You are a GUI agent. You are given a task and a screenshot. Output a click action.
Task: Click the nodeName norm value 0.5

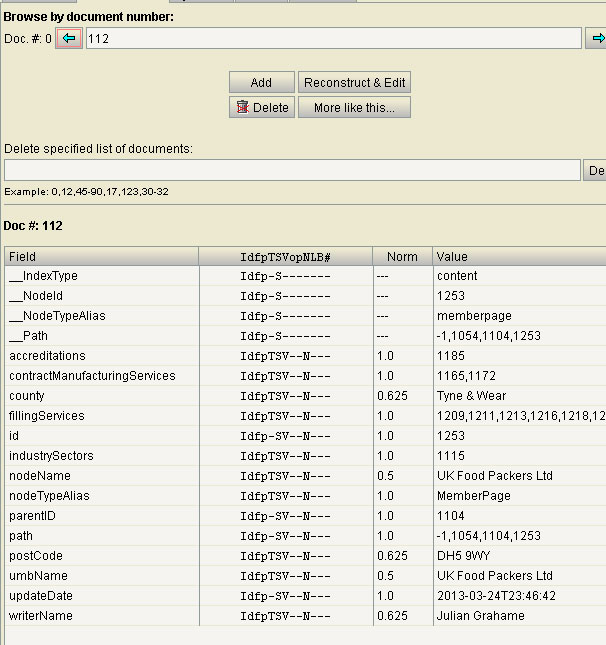385,476
